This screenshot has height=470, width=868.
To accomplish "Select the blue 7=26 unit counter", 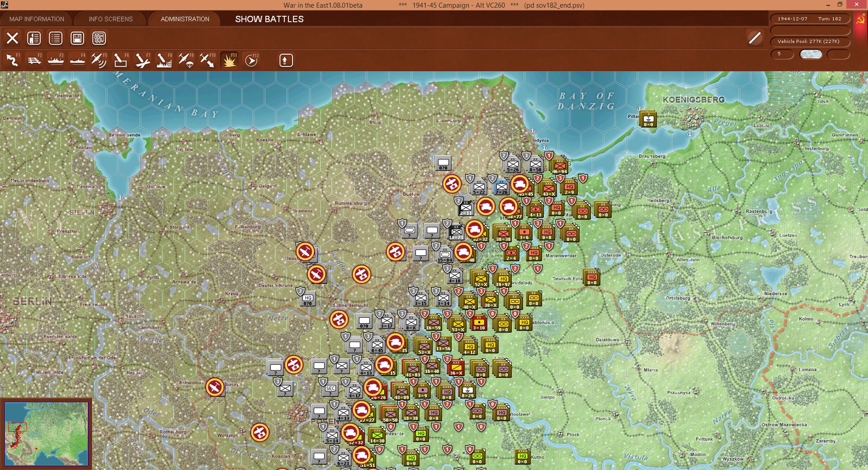I will (x=501, y=187).
